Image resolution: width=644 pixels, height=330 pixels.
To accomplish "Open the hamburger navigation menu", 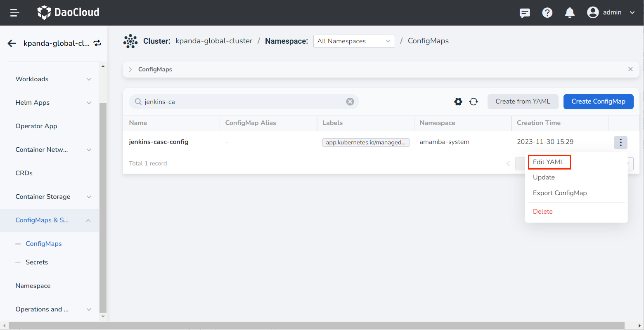I will point(15,13).
